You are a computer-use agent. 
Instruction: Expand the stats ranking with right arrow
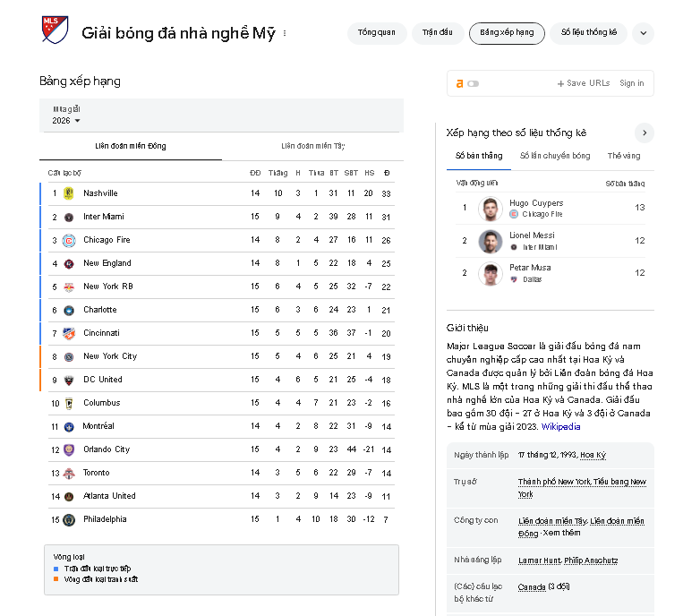[645, 133]
